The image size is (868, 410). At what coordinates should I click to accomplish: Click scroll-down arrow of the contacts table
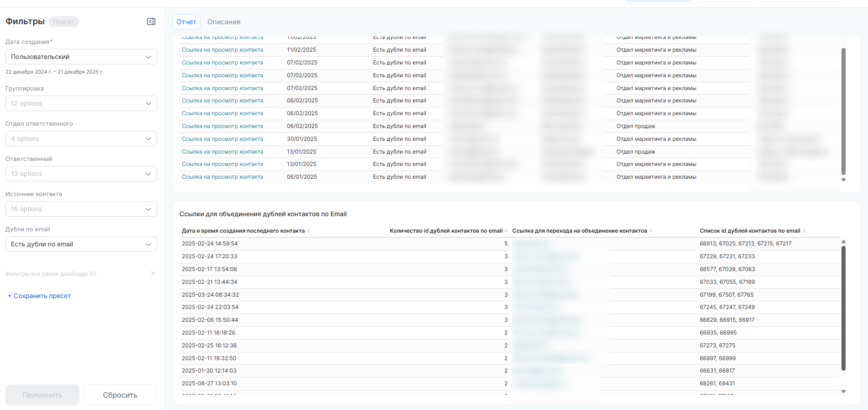click(x=843, y=180)
